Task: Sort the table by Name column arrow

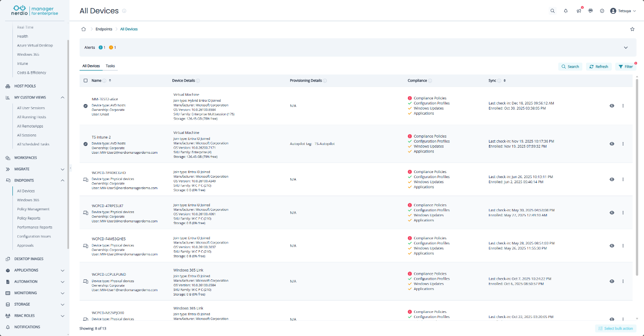Action: [x=110, y=81]
